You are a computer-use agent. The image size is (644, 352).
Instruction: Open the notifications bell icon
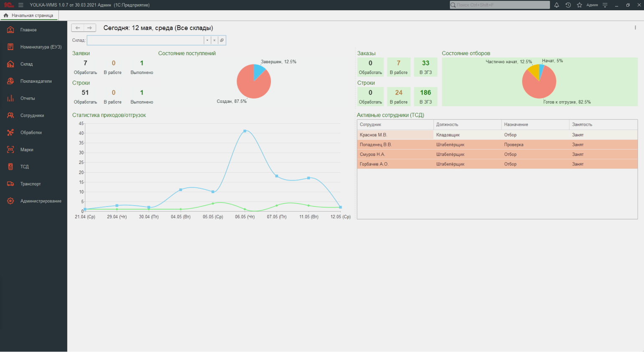coord(557,5)
